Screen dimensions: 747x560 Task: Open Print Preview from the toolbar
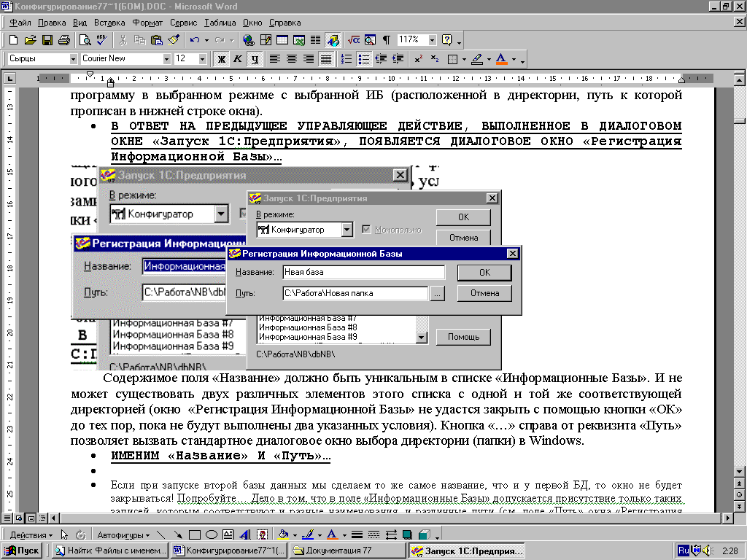point(85,40)
